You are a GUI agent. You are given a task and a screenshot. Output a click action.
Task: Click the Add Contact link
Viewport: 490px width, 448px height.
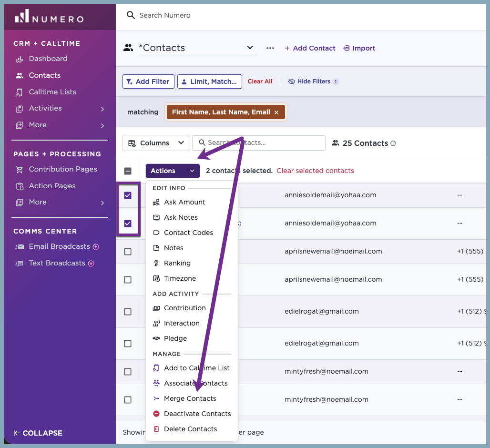pos(310,48)
